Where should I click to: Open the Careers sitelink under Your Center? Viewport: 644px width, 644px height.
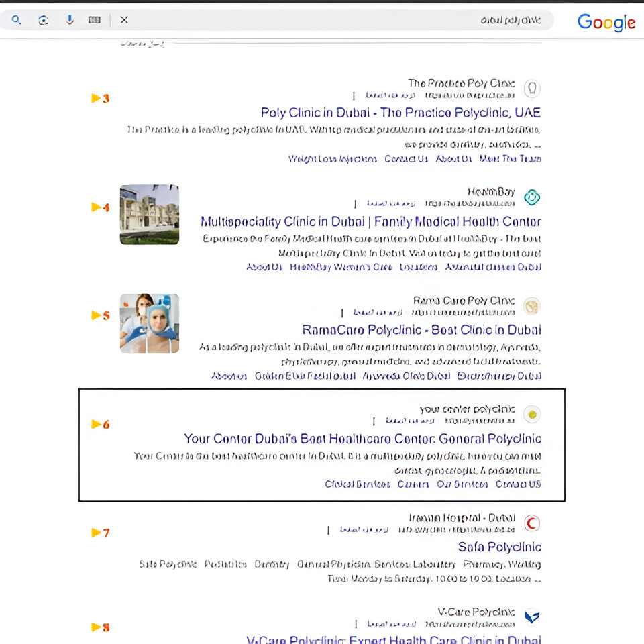[x=413, y=484]
